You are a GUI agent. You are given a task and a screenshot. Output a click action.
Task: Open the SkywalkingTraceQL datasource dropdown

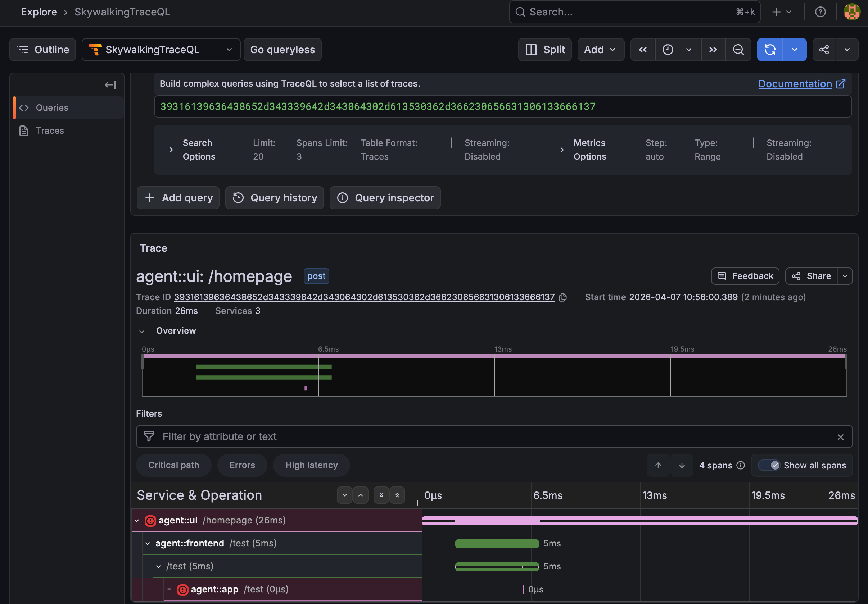pos(161,50)
